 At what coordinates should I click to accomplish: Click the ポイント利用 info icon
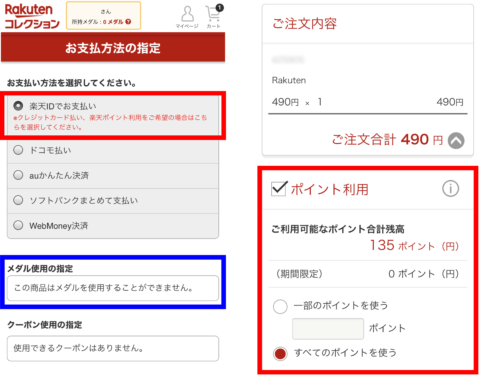(450, 189)
